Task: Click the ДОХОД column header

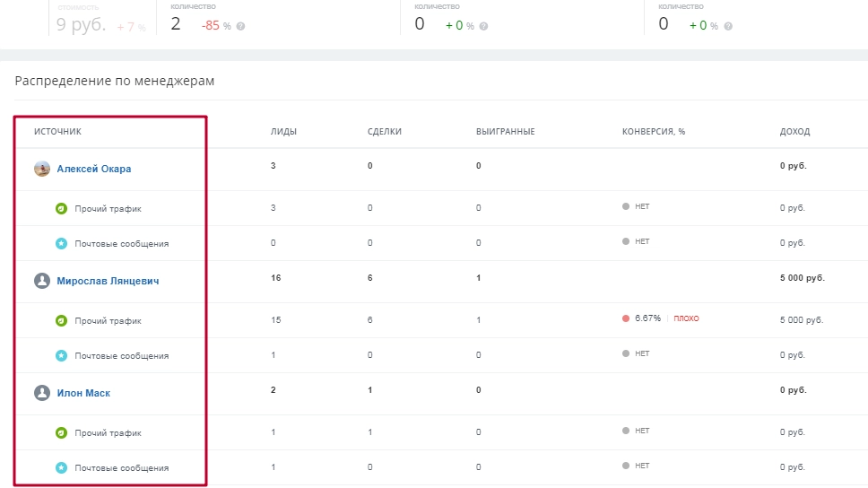Action: (x=794, y=132)
